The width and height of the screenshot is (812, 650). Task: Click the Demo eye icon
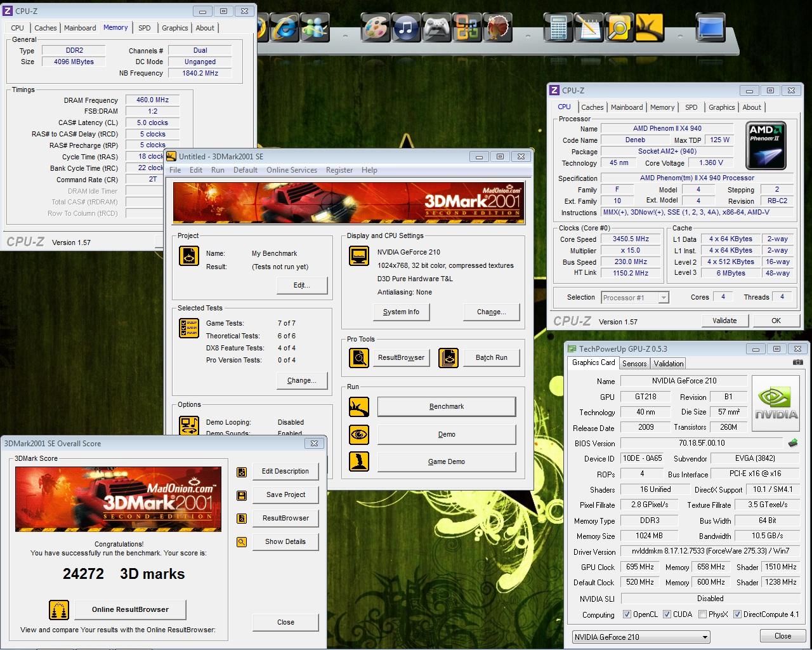359,434
